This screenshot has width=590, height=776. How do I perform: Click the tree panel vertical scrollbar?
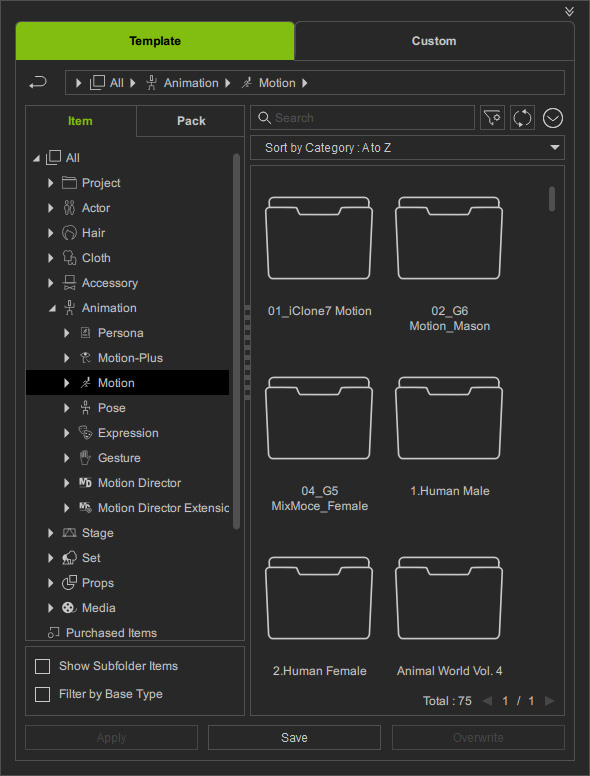pyautogui.click(x=236, y=341)
